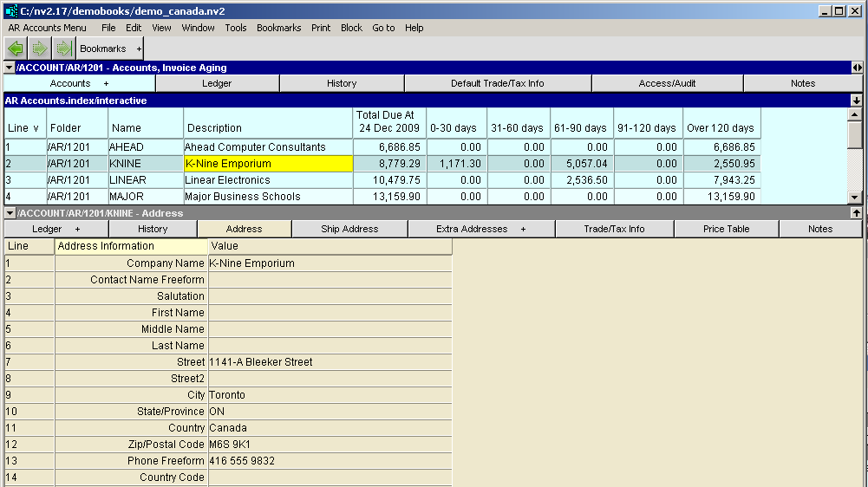Click the up arrow icon on KNINE Address bar
The image size is (868, 487).
pos(857,212)
